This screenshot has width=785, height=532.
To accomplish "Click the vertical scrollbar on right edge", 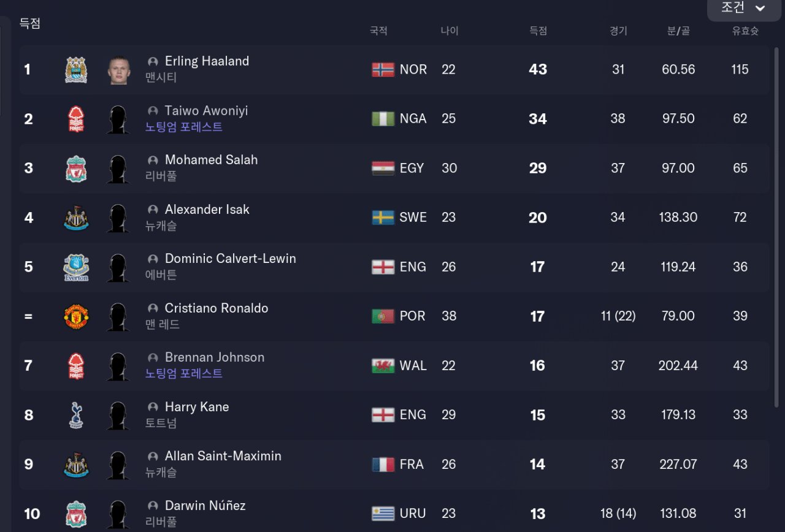I will click(777, 227).
